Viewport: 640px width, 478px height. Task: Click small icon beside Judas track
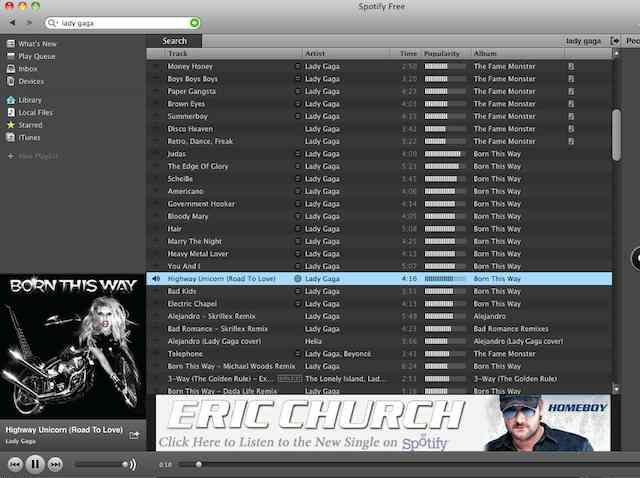[298, 154]
